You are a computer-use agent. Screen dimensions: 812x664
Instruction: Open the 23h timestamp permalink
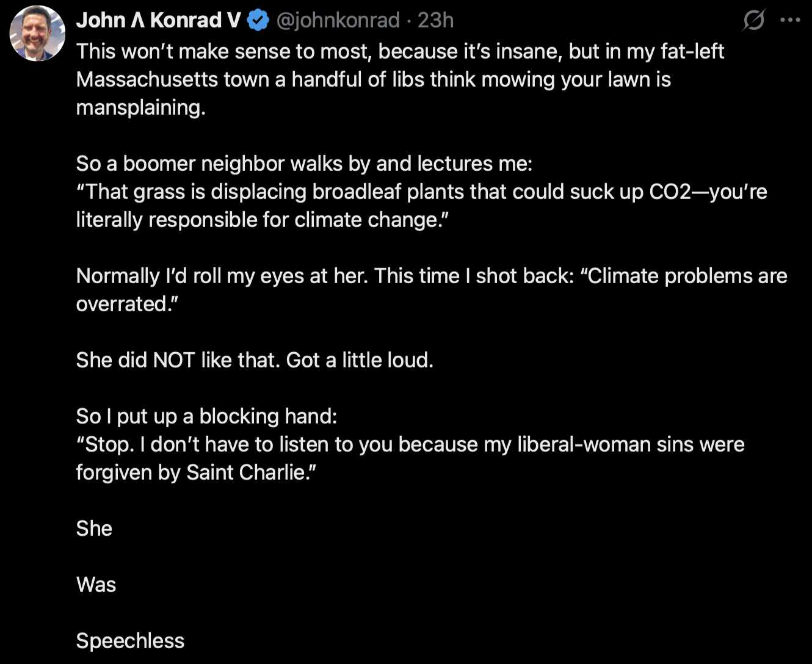(x=435, y=20)
